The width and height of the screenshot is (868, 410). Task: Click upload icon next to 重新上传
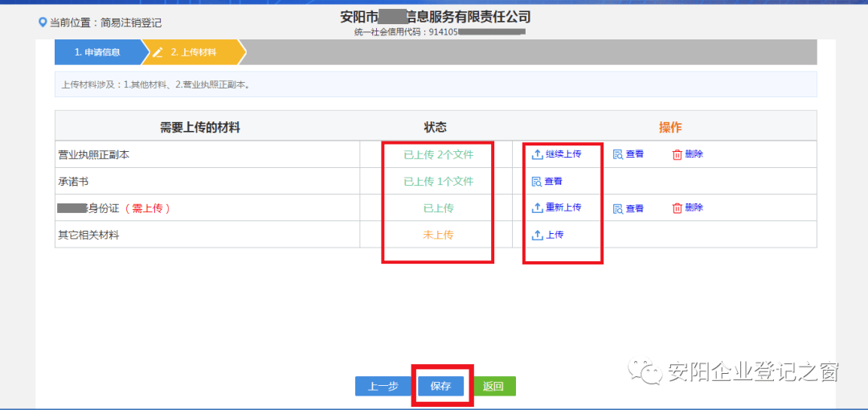coord(537,207)
